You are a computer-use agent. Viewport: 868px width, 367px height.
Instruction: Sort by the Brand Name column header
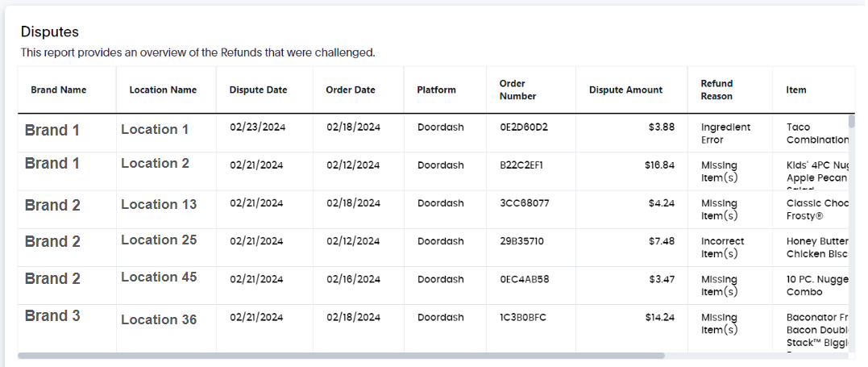(59, 90)
